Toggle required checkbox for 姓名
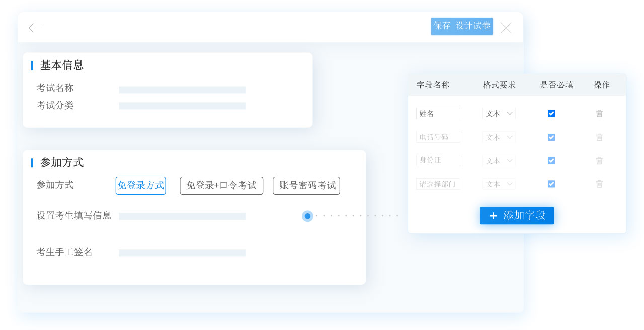This screenshot has height=330, width=644. click(551, 114)
